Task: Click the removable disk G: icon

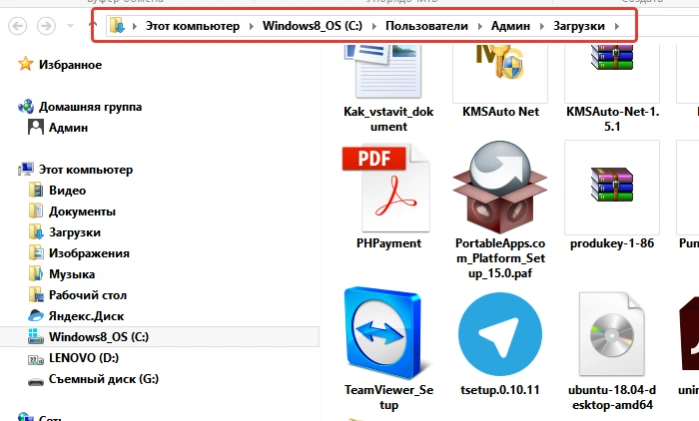Action: [36, 381]
